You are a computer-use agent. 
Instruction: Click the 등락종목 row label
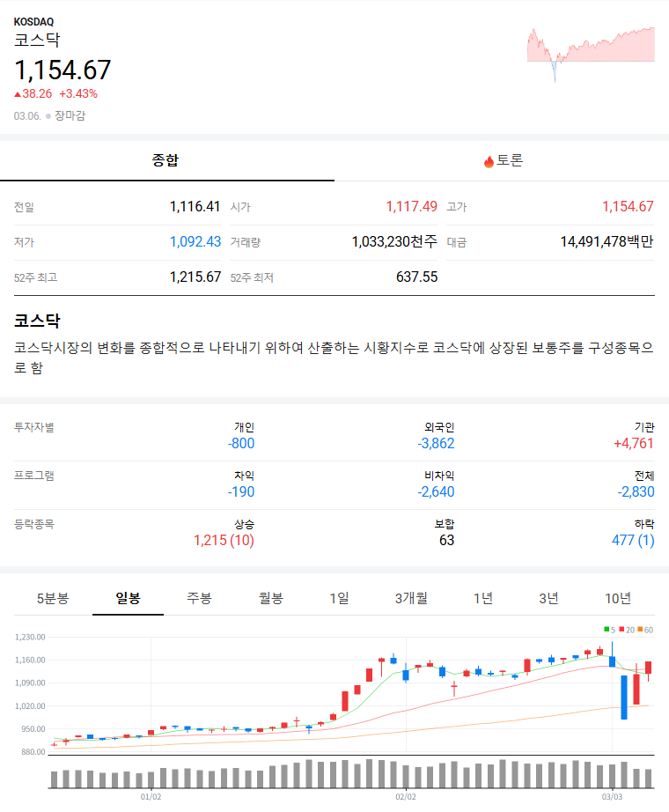[34, 525]
